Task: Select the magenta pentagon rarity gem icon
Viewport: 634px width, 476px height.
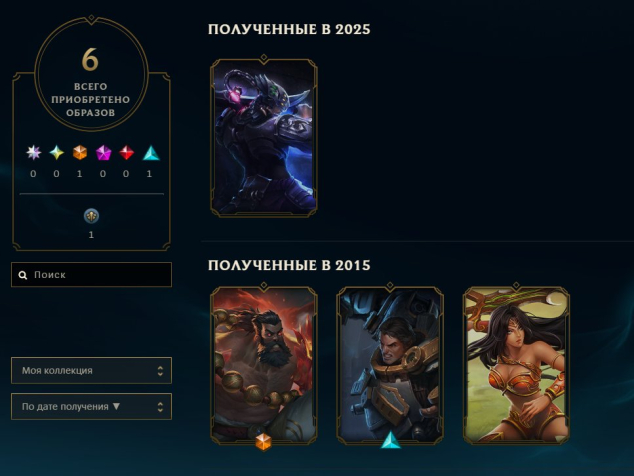Action: (103, 153)
